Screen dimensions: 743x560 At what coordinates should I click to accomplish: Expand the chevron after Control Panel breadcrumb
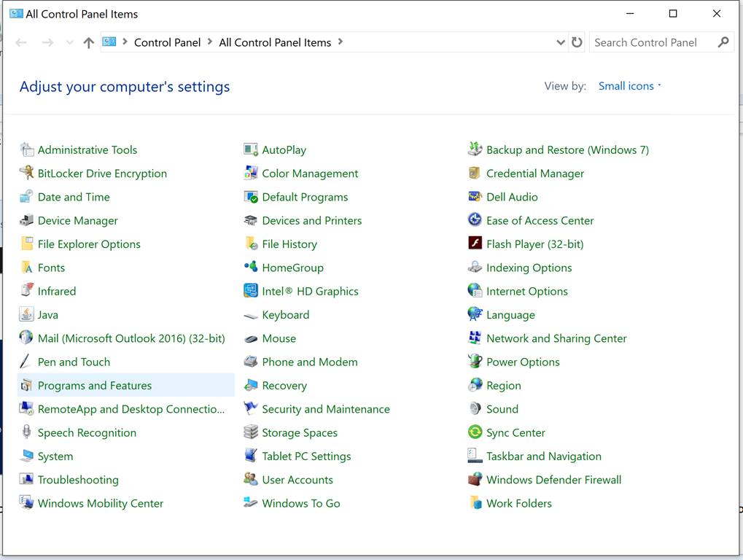(210, 42)
